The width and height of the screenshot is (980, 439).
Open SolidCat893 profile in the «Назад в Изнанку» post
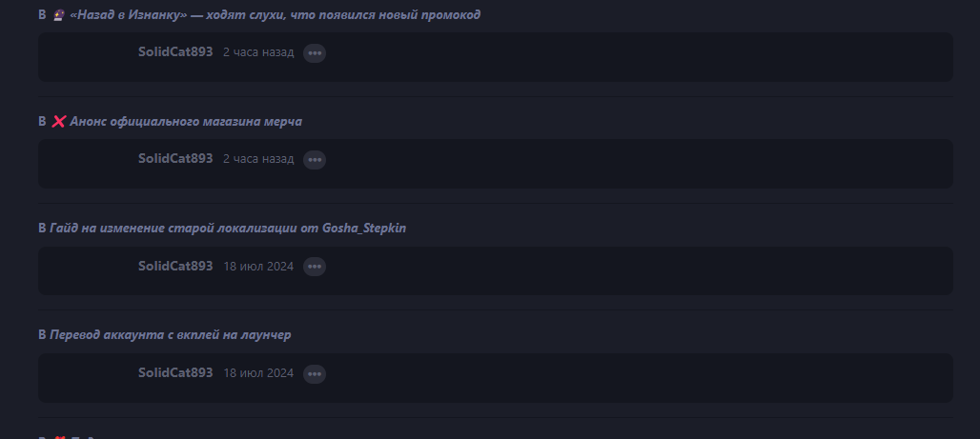(175, 51)
